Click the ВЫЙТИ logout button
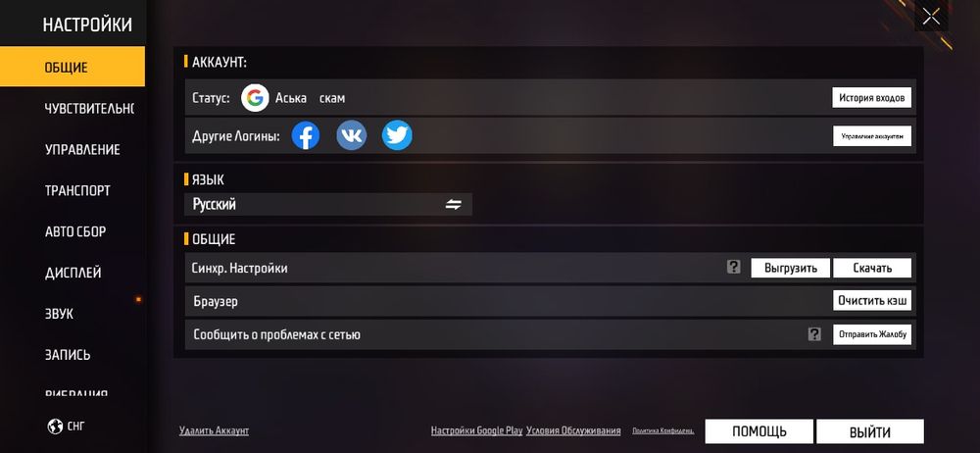 pos(870,431)
